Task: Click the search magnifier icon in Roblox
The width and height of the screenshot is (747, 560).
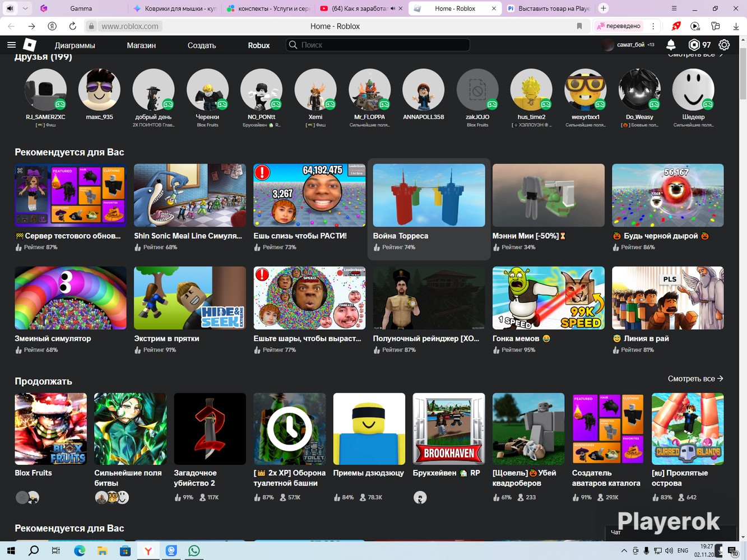Action: coord(293,45)
